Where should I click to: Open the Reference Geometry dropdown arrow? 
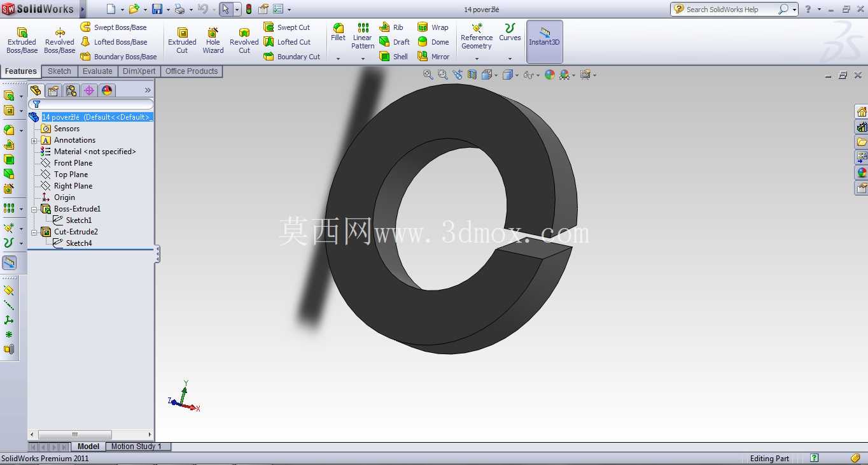coord(477,59)
